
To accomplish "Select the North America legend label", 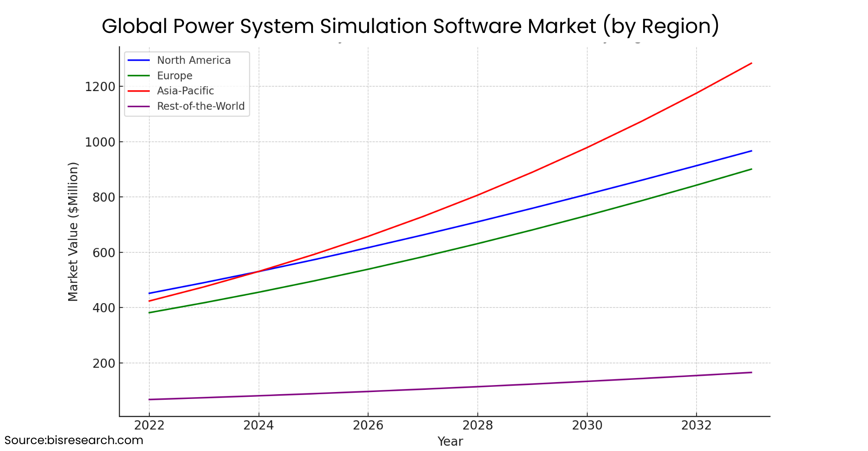I will 194,60.
